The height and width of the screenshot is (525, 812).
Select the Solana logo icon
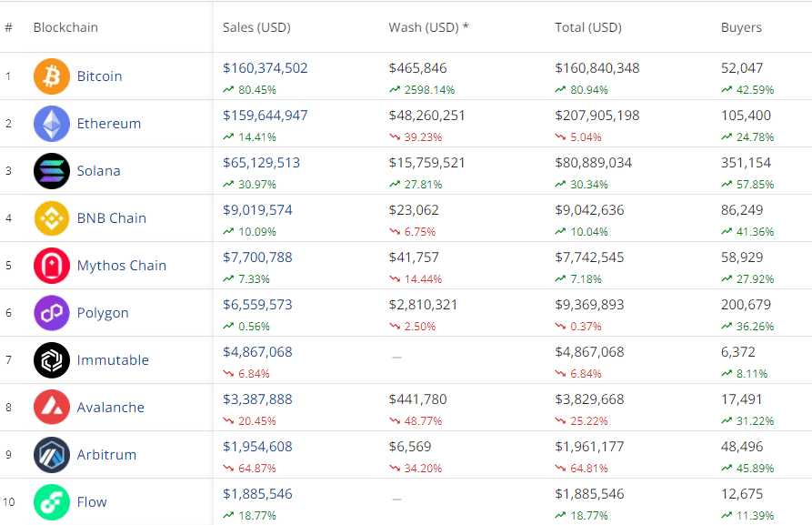(x=51, y=171)
